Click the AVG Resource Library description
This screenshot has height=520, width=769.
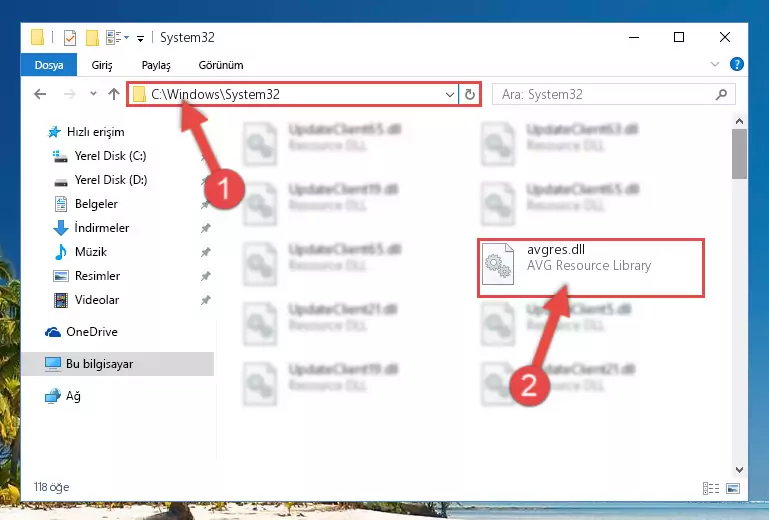[589, 265]
